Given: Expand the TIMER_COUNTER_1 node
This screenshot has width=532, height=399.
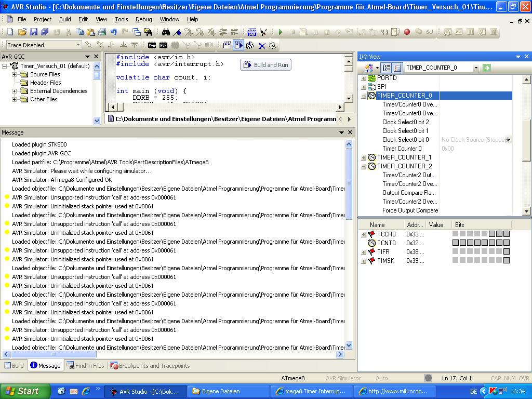Looking at the screenshot, I should pos(363,157).
